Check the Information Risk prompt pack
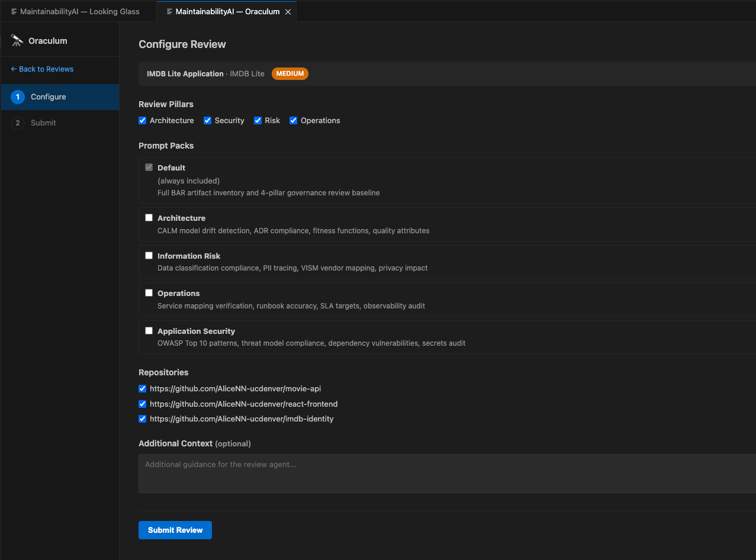The width and height of the screenshot is (756, 560). (x=149, y=255)
